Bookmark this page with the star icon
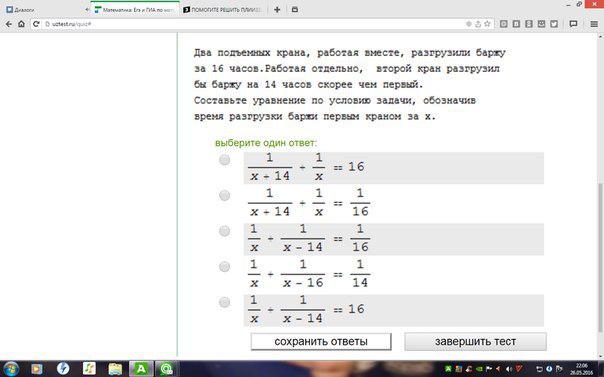Screen dimensions: 604x377 [487, 24]
